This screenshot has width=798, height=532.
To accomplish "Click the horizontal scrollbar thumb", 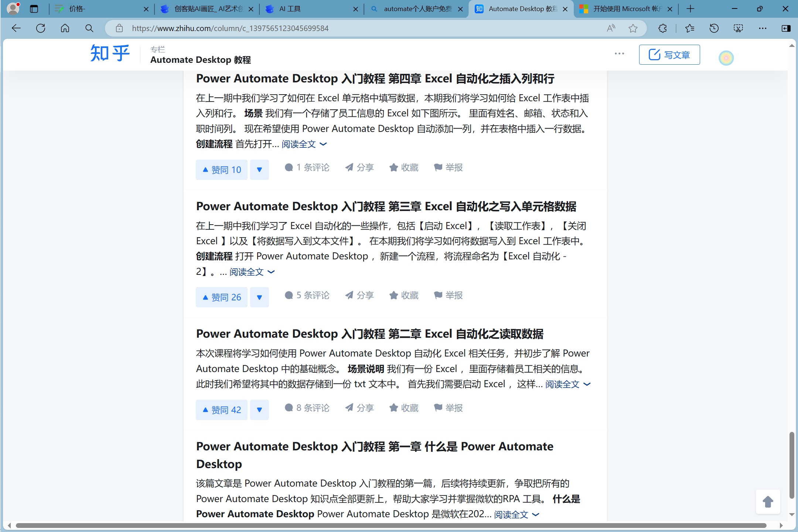I will (x=392, y=525).
